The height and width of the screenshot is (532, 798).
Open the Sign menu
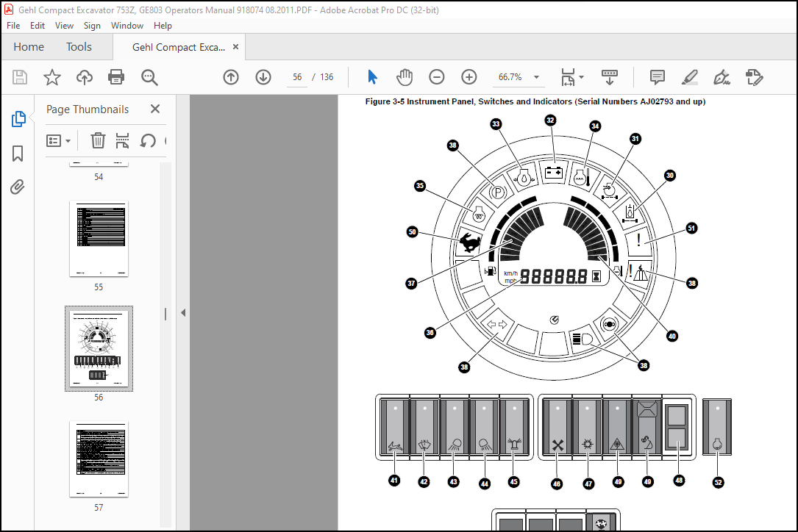click(92, 26)
